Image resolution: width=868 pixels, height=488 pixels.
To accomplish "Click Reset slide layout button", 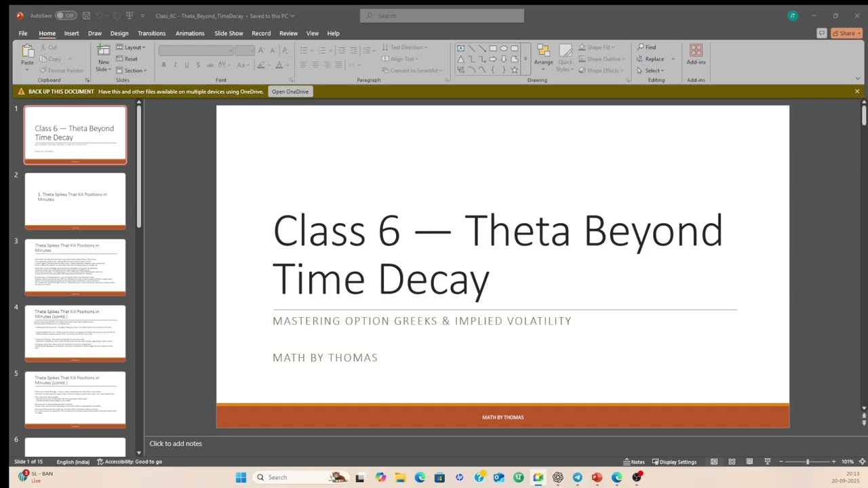I will [127, 59].
